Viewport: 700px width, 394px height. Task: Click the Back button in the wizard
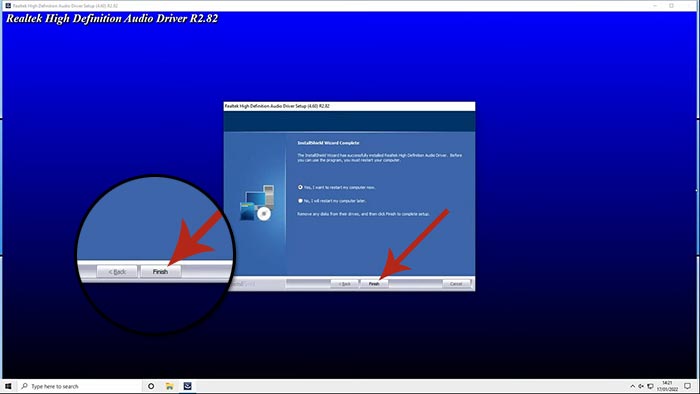[x=344, y=284]
